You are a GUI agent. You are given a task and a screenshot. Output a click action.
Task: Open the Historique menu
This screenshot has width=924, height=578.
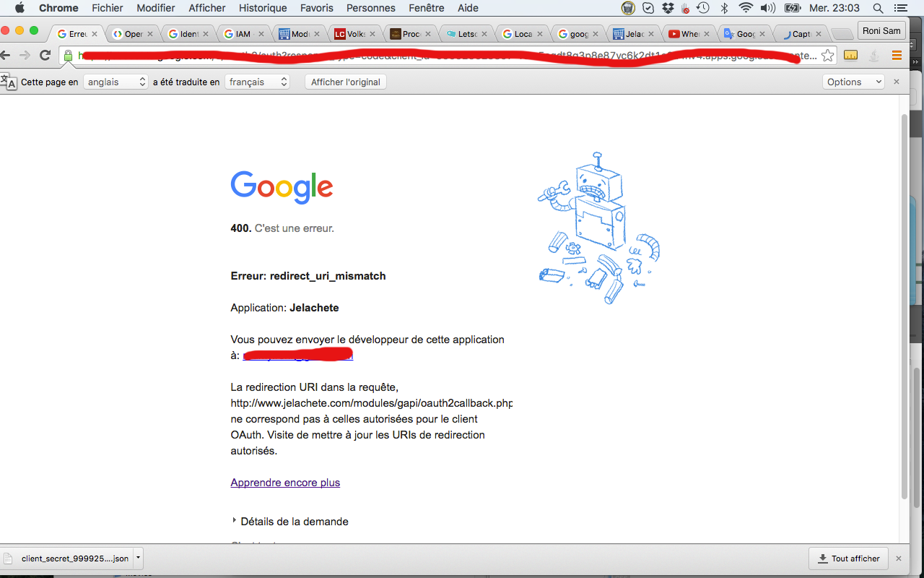tap(263, 8)
